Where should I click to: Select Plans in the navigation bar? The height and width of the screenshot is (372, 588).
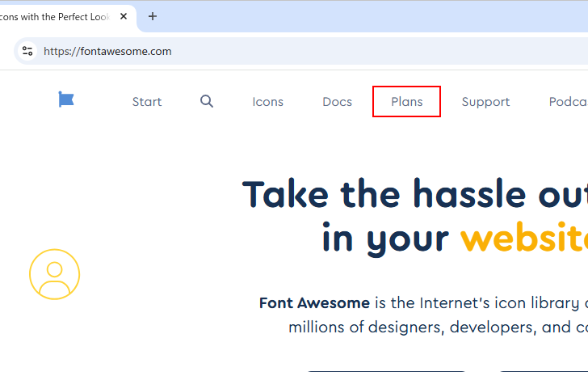coord(407,102)
